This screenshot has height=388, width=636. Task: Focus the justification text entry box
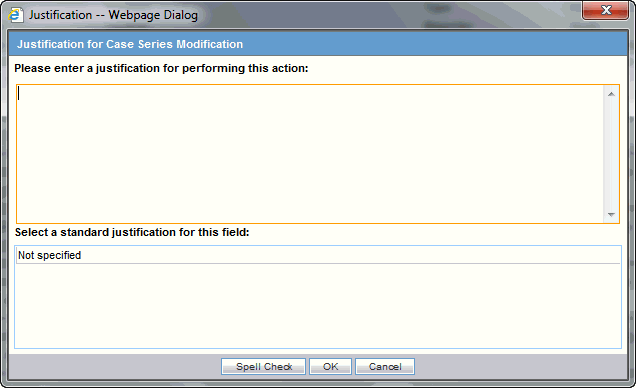pyautogui.click(x=310, y=154)
